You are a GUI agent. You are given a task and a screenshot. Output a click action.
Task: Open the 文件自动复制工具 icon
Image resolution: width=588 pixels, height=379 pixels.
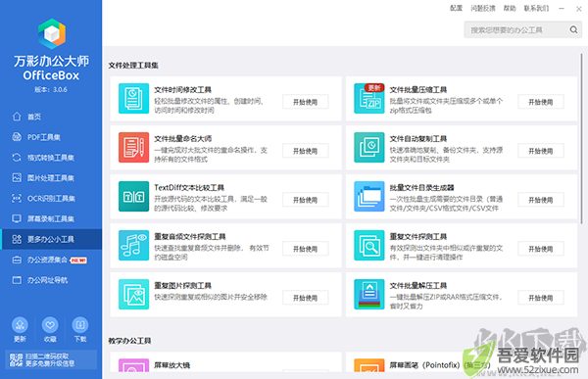click(369, 147)
